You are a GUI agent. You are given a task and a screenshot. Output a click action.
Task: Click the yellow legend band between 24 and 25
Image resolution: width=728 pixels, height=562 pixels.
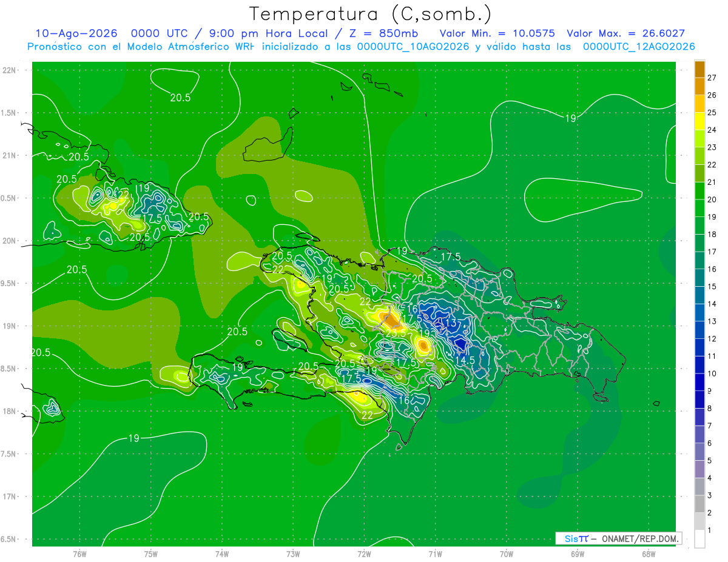tap(699, 121)
